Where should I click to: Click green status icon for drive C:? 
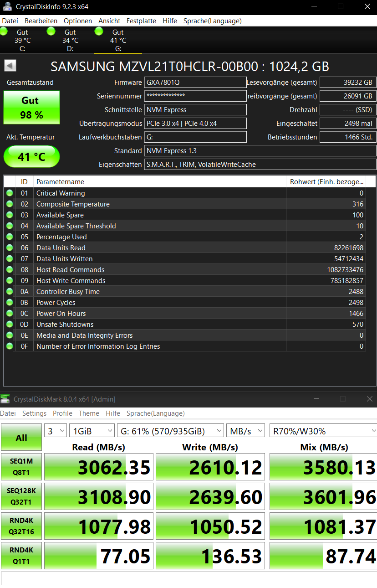[x=4, y=31]
